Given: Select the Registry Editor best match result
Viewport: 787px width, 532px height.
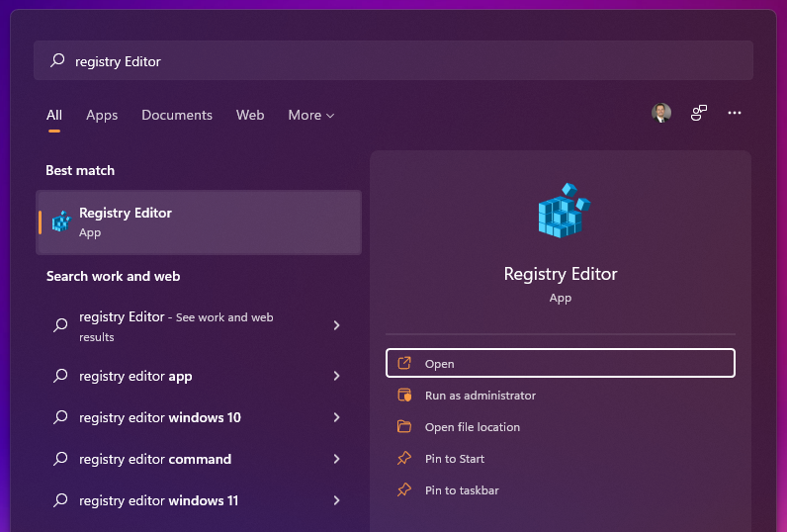Looking at the screenshot, I should 199,222.
